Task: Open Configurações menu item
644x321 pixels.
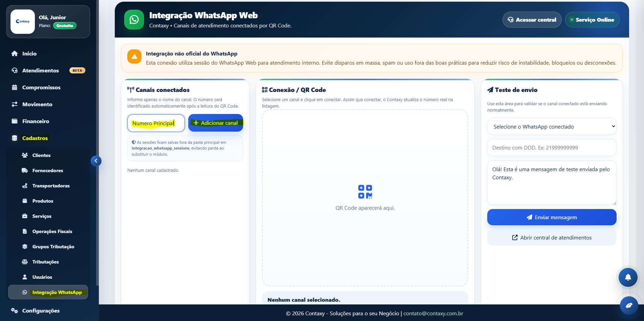Action: [x=47, y=311]
